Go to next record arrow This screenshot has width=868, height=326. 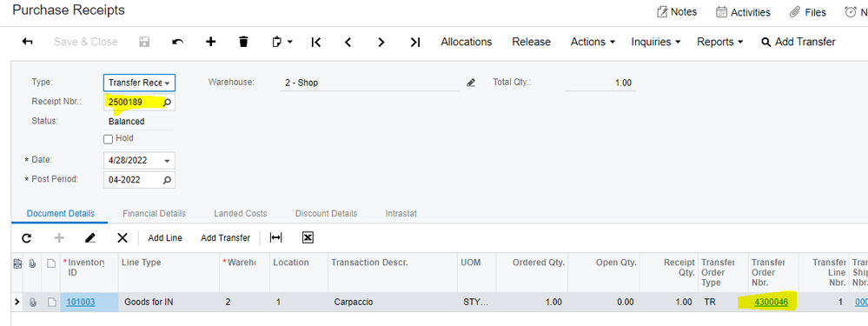pos(381,42)
